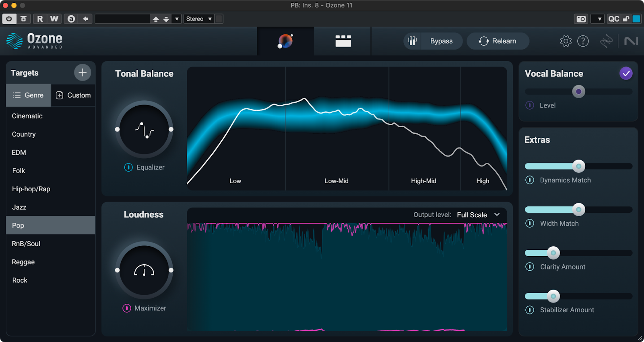644x342 pixels.
Task: Select the Hip-hop/Rap genre target
Action: 31,189
